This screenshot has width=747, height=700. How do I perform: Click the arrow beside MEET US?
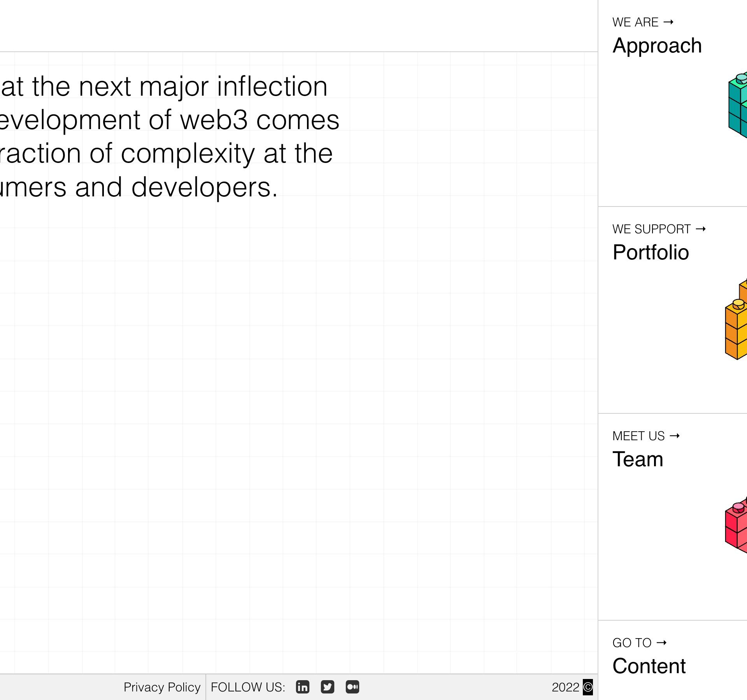point(675,436)
